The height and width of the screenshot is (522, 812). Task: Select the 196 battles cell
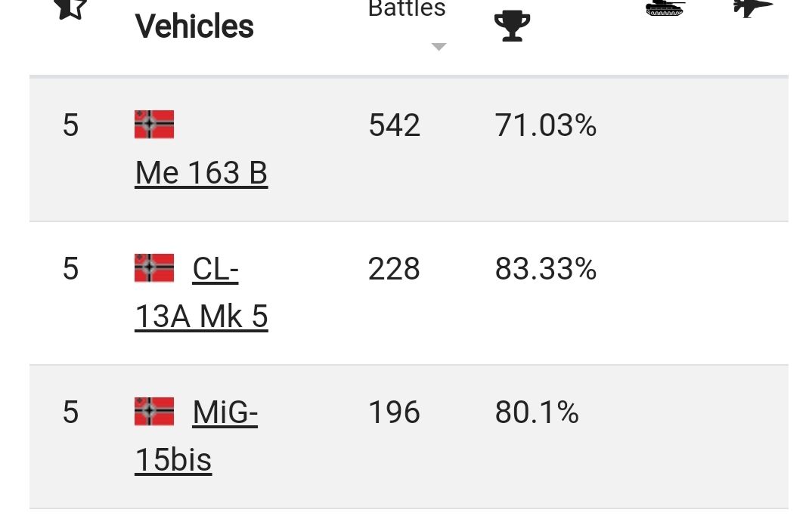click(394, 412)
